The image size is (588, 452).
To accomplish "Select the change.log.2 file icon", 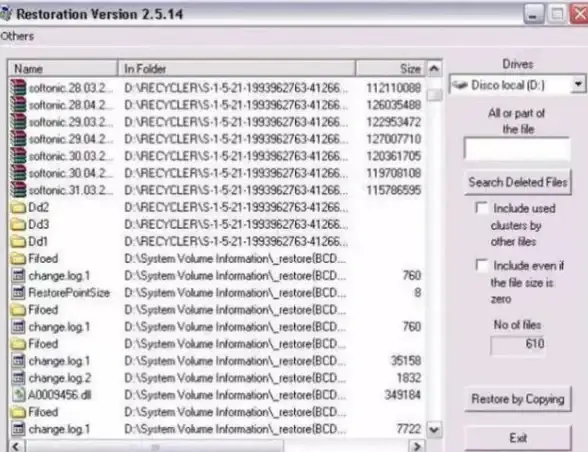I will [x=18, y=378].
